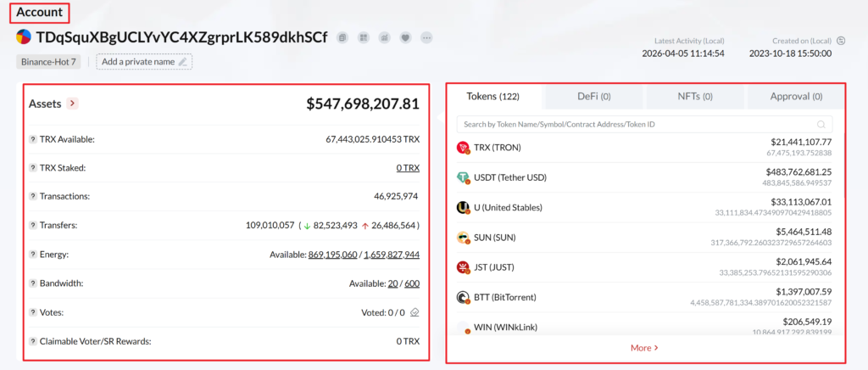Open help icon for Transfers
The height and width of the screenshot is (370, 868).
(x=33, y=226)
